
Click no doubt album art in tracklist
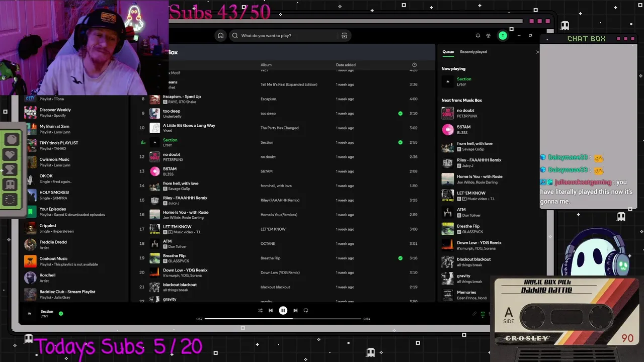[155, 157]
